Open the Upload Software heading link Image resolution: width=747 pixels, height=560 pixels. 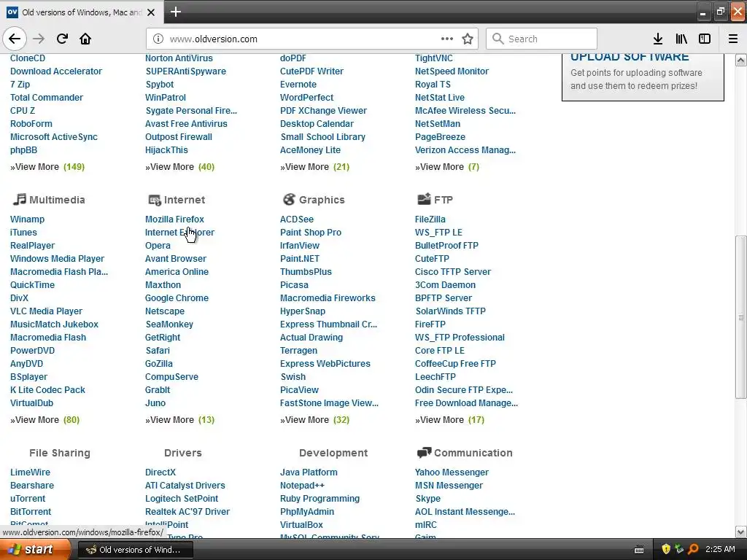[x=630, y=57]
